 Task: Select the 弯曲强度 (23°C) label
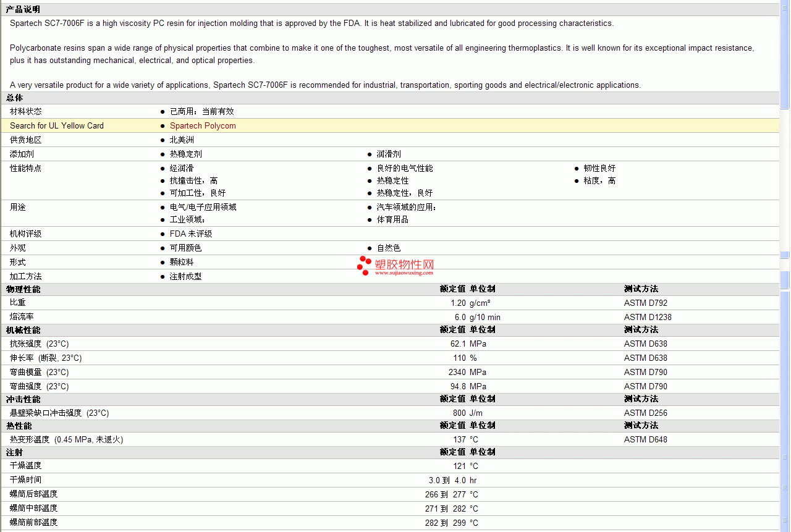coord(40,386)
